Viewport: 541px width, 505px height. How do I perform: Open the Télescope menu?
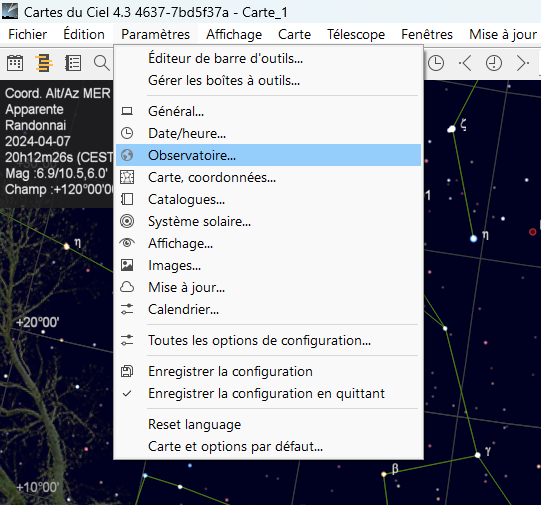(356, 34)
